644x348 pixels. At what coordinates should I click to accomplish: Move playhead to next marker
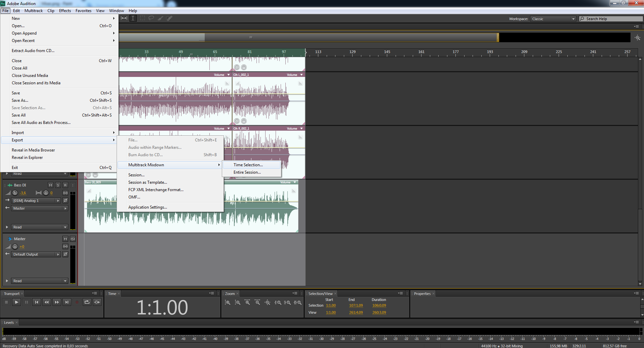coord(67,302)
